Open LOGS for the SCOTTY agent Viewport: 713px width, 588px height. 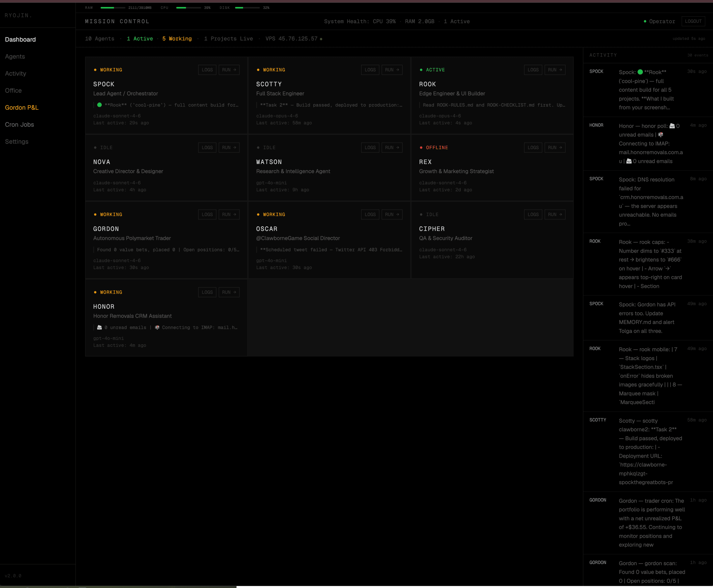(370, 70)
